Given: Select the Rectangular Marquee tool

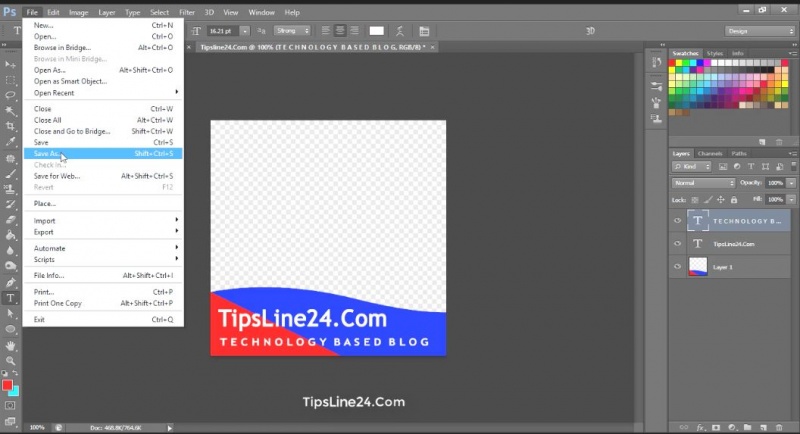Looking at the screenshot, I should point(10,80).
